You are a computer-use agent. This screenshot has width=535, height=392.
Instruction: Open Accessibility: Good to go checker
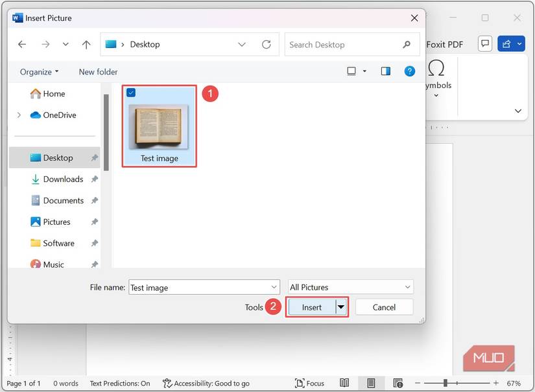pos(206,384)
